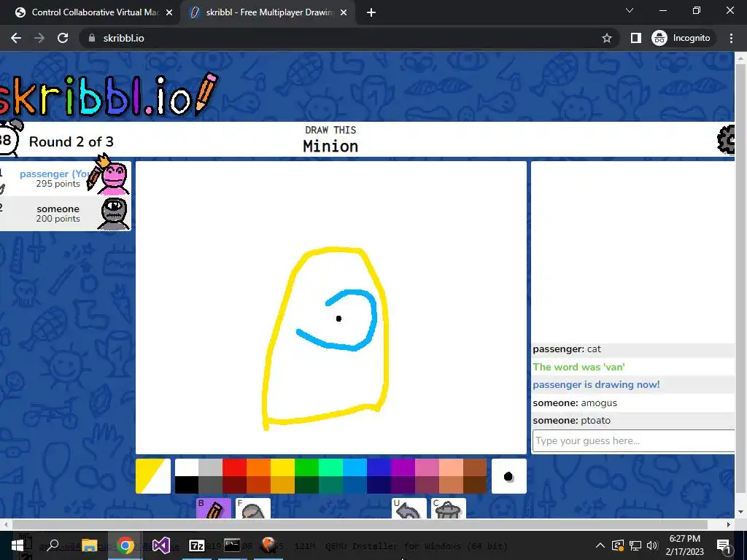
Task: Open notification center icon
Action: point(723,545)
